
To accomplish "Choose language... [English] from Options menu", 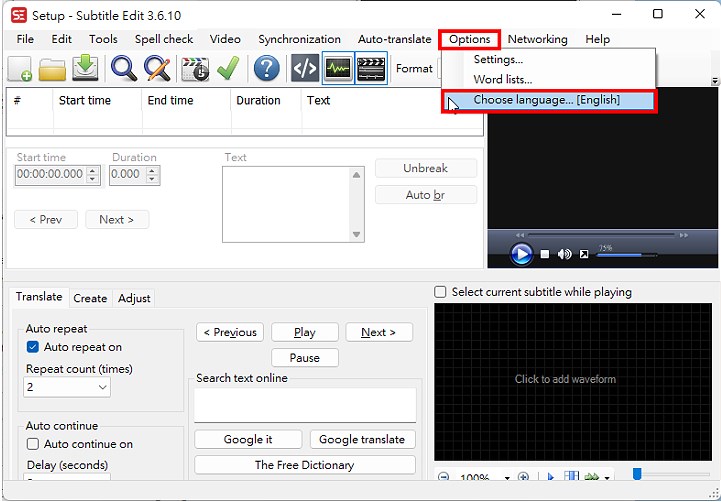I will [546, 100].
